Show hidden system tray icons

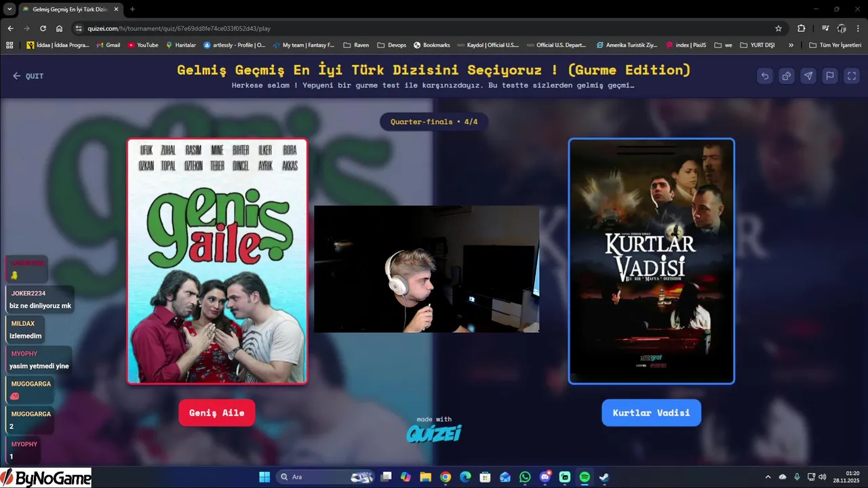768,477
